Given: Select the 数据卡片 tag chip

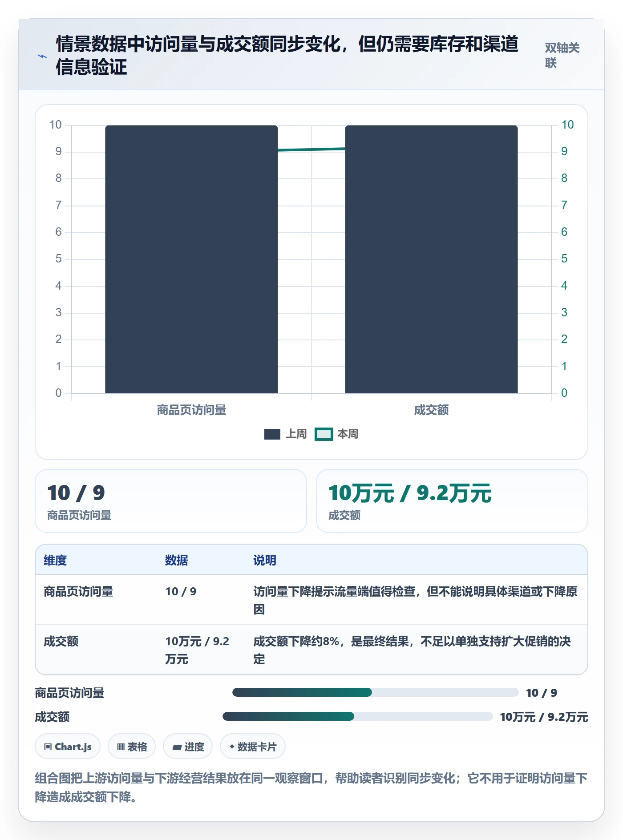Looking at the screenshot, I should pos(253,747).
